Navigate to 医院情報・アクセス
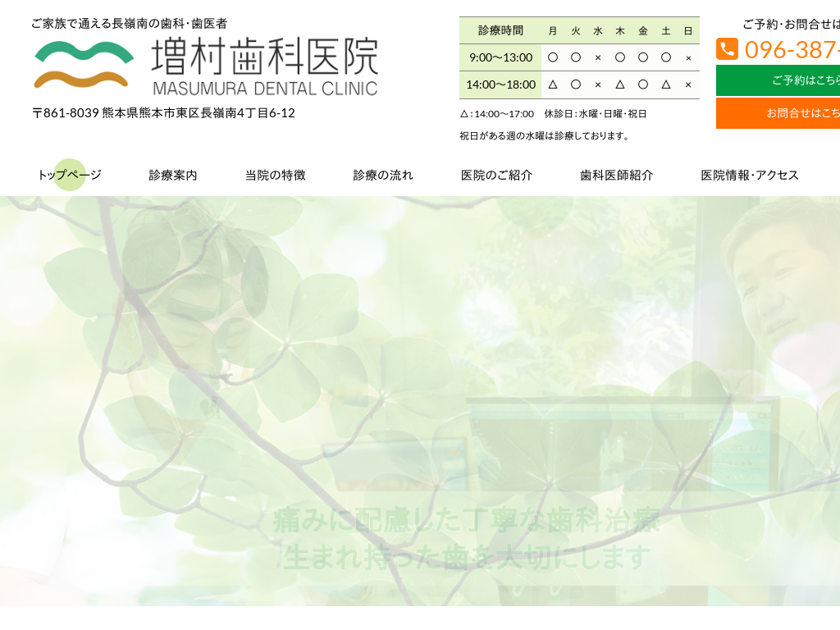Image resolution: width=840 pixels, height=630 pixels. (x=749, y=175)
